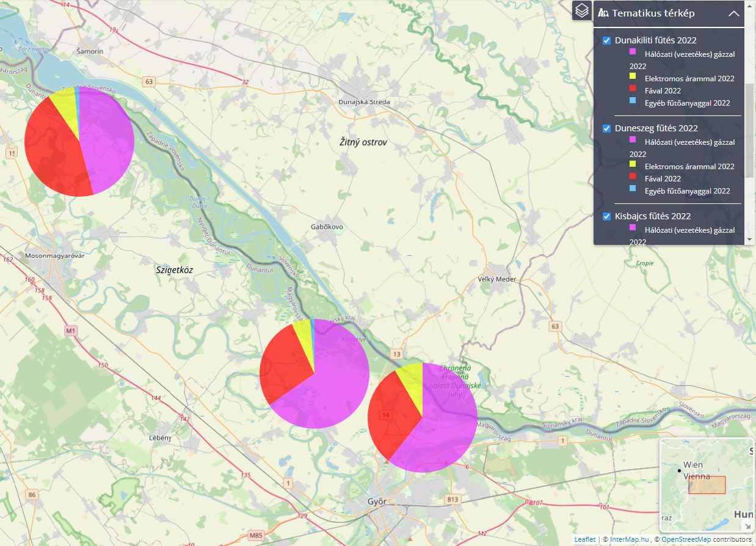756x546 pixels.
Task: Click the magenta gas swatch under Dunakiliti
Action: pos(633,54)
